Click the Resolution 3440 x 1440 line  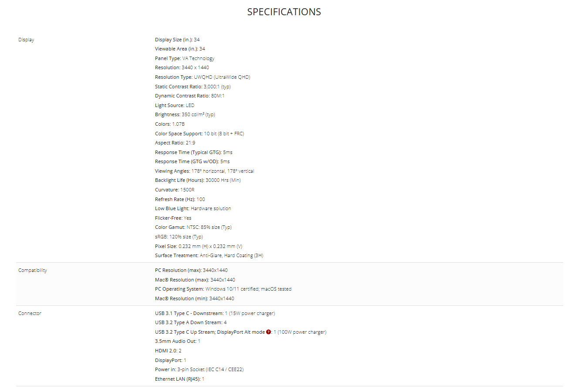pyautogui.click(x=182, y=67)
